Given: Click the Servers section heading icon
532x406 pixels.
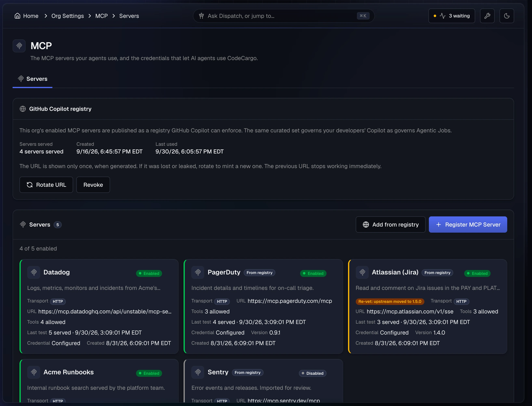Looking at the screenshot, I should click(23, 225).
